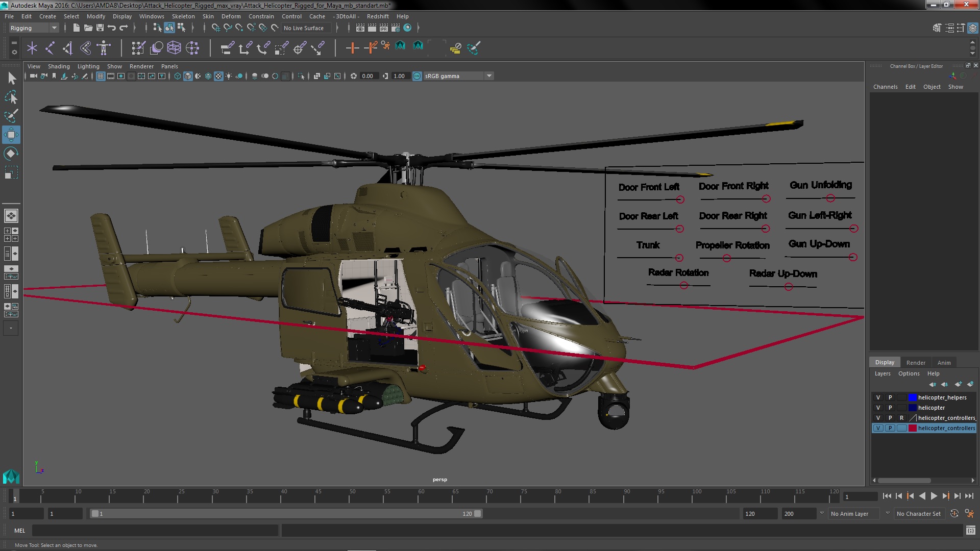This screenshot has height=551, width=980.
Task: Open the Skeleton menu
Action: tap(183, 16)
